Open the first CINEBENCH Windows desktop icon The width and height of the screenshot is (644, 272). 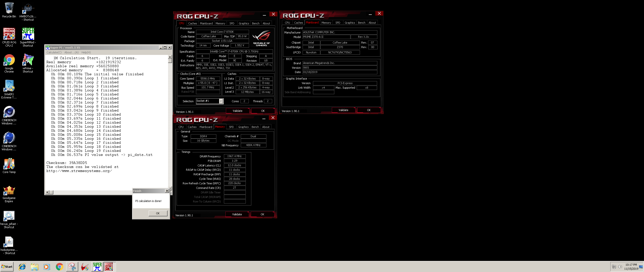[9, 115]
